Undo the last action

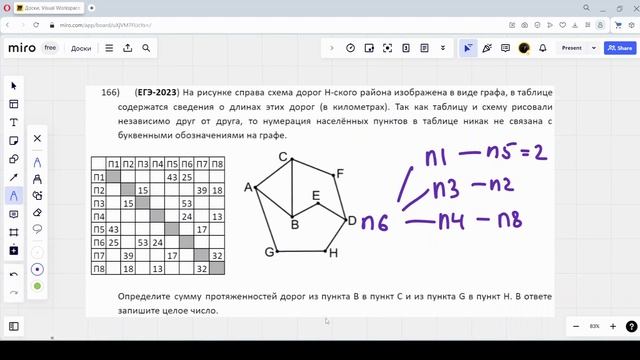tap(13, 274)
